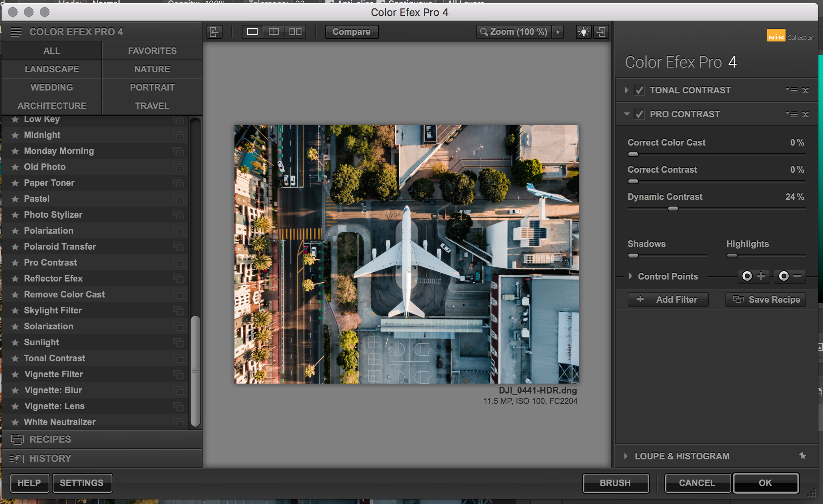Image resolution: width=823 pixels, height=504 pixels.
Task: Click the hide left panel icon
Action: point(215,32)
